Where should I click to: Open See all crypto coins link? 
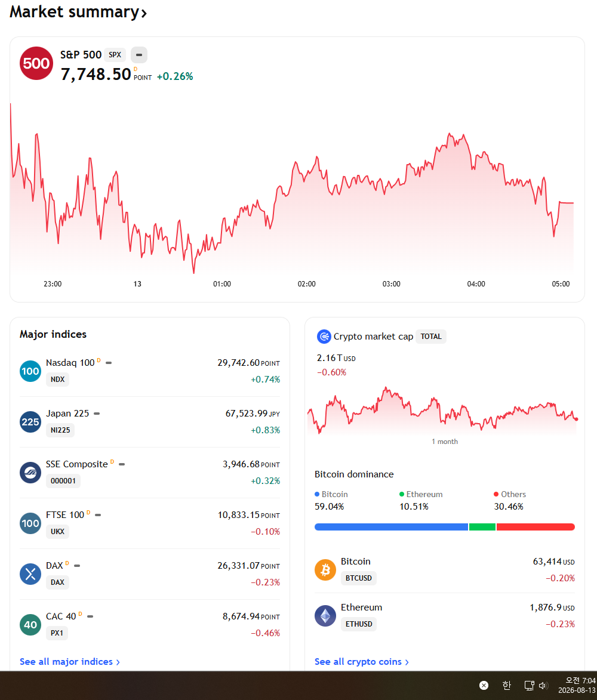tap(362, 662)
